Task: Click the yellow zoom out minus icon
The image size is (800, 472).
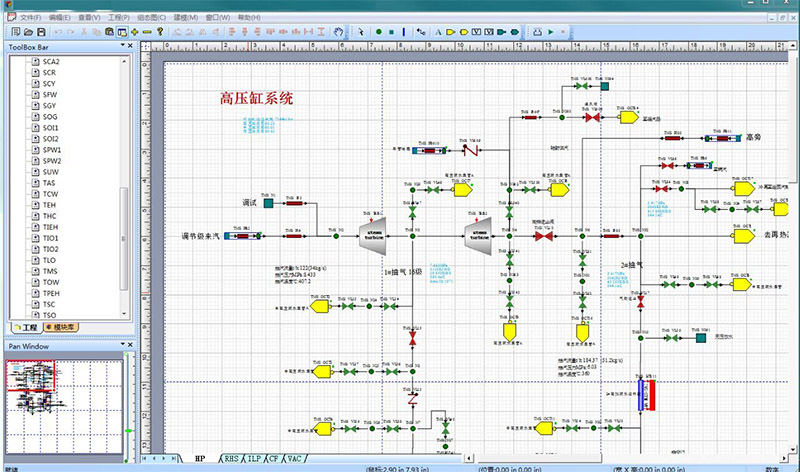Action: click(x=147, y=32)
